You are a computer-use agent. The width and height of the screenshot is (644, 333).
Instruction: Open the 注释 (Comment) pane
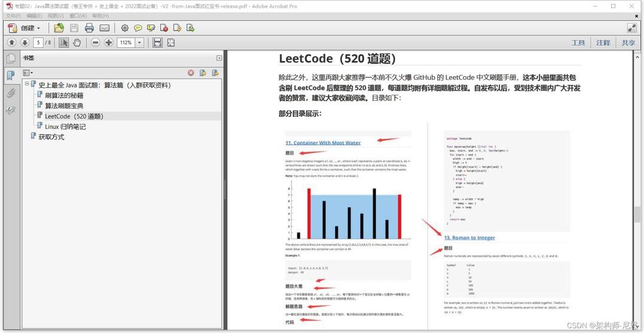pos(603,43)
